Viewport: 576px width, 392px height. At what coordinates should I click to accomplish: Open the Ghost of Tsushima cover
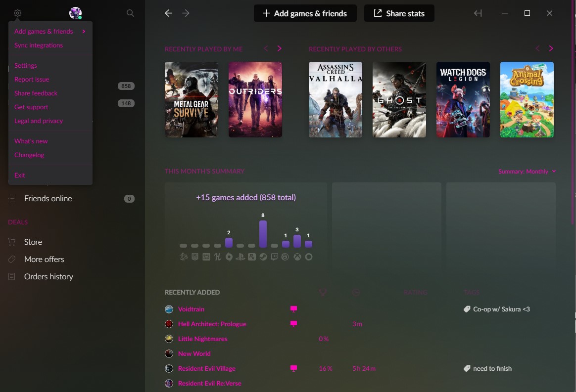[399, 99]
